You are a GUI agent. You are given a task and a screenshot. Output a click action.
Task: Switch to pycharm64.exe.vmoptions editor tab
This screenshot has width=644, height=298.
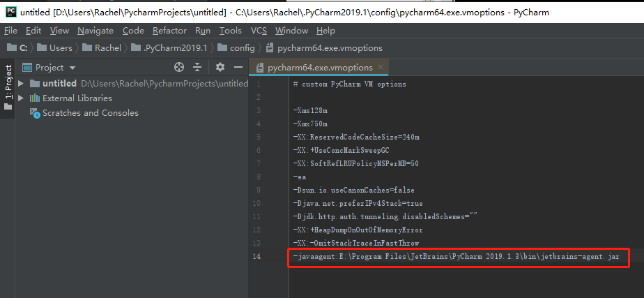pyautogui.click(x=320, y=68)
